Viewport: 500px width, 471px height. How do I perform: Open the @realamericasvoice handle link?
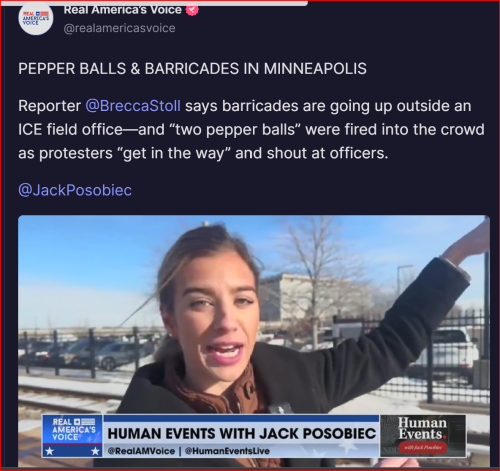coord(119,28)
